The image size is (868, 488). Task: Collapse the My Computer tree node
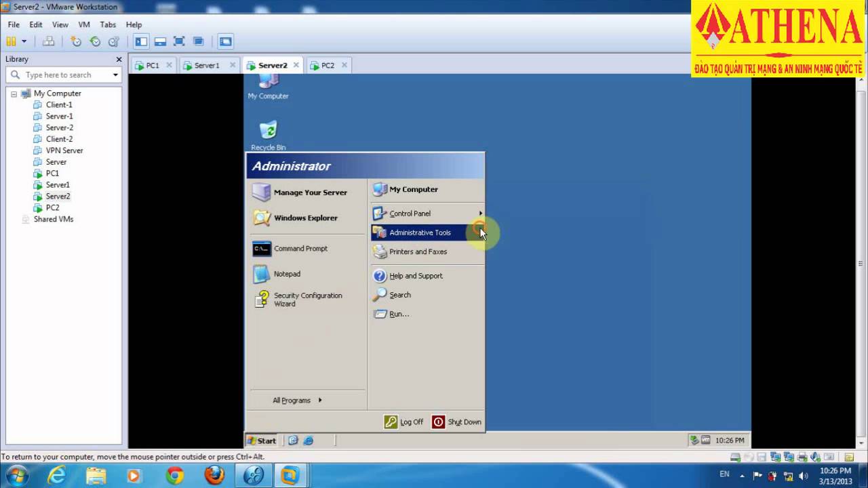coord(14,94)
